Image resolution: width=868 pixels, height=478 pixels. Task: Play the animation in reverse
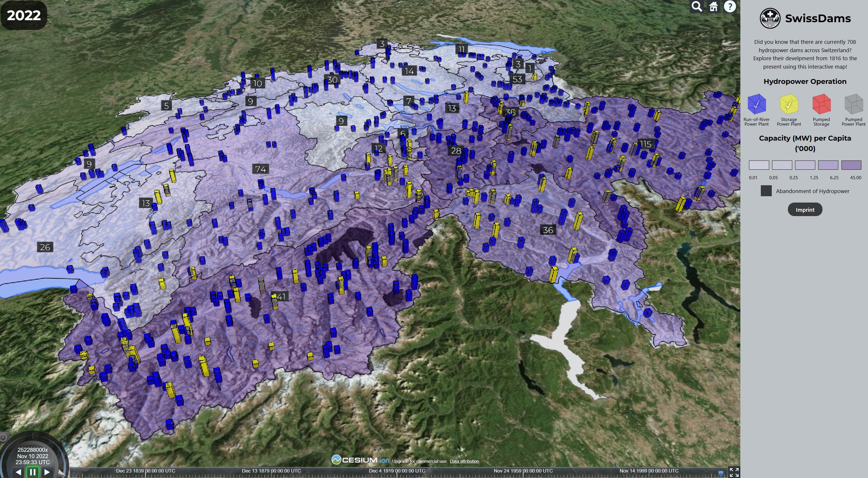pos(18,472)
